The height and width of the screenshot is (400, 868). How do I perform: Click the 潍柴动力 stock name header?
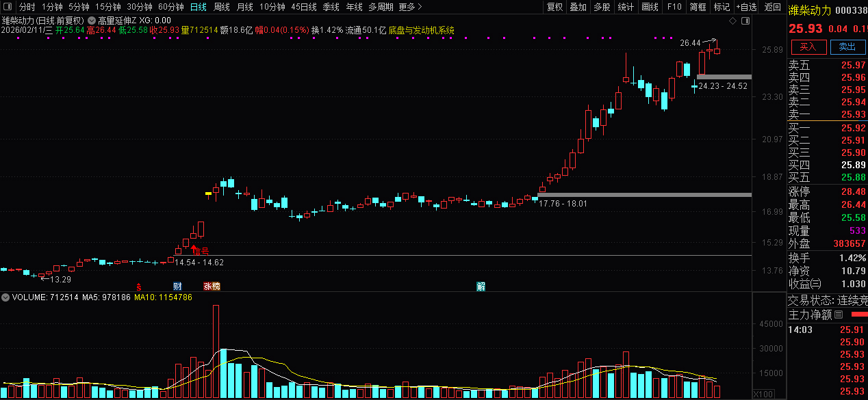(810, 10)
